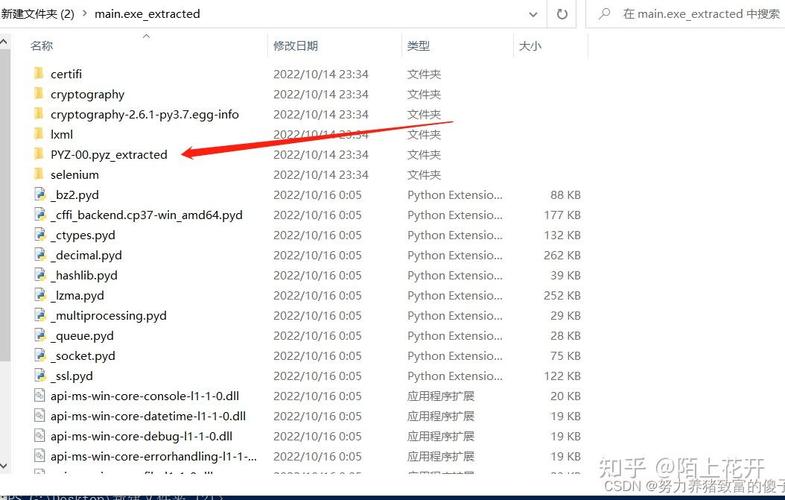
Task: Click the _multiprocessing.pyd file icon
Action: pyautogui.click(x=40, y=315)
